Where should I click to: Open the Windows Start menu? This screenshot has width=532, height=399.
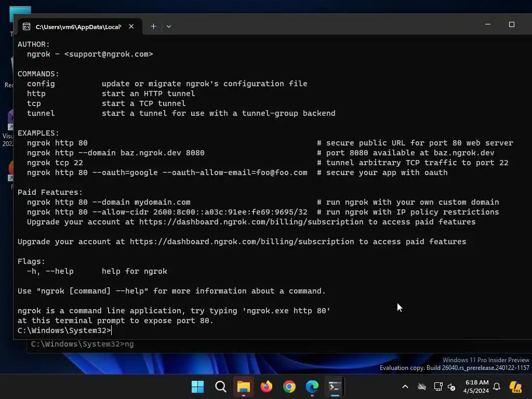tap(197, 387)
